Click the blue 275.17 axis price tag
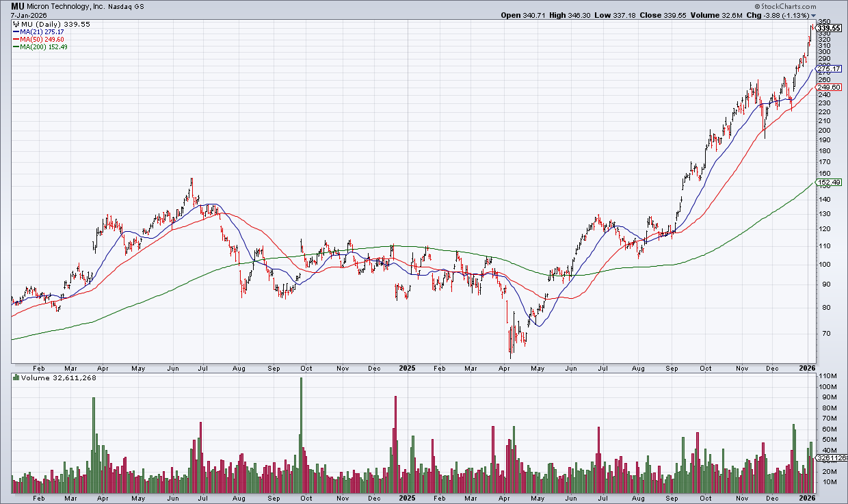 click(828, 69)
